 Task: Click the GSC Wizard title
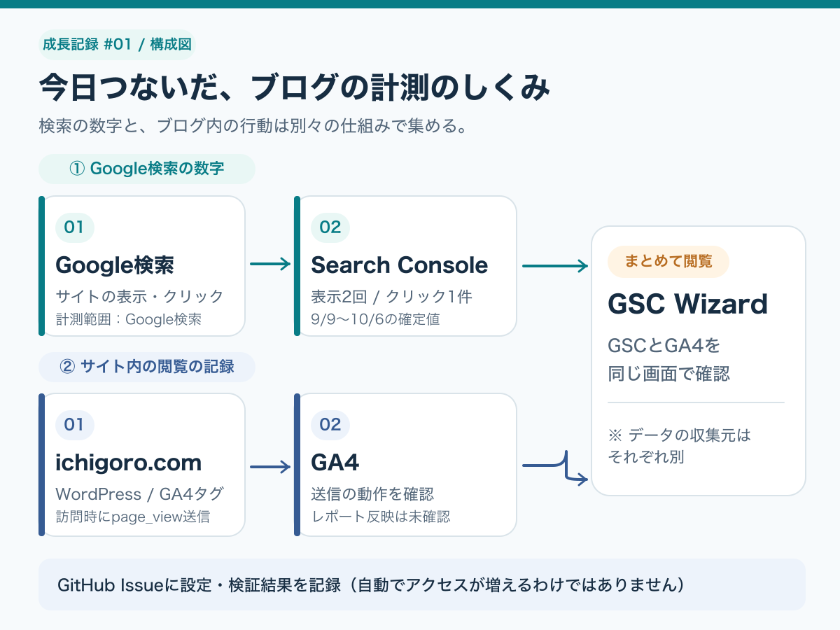(x=688, y=304)
